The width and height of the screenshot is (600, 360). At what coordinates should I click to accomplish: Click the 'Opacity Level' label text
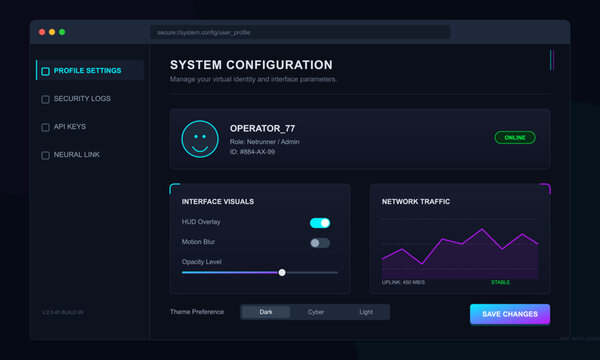pyautogui.click(x=201, y=262)
